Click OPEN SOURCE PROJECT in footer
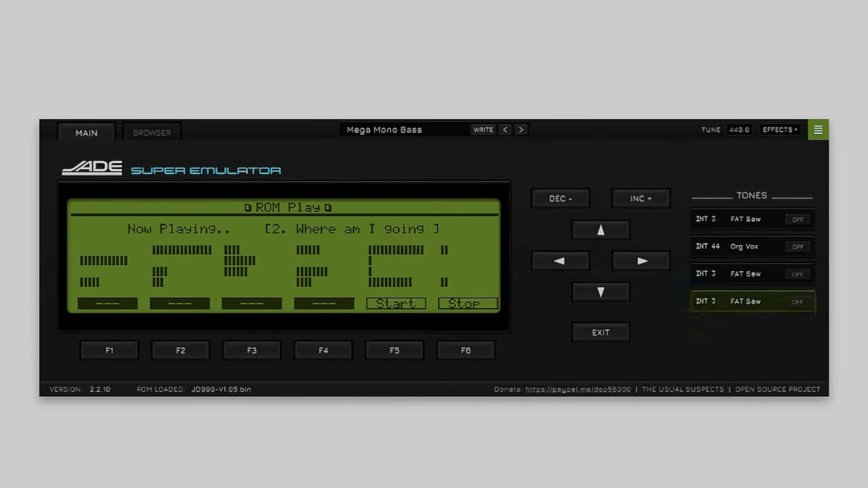The image size is (868, 488). [x=778, y=389]
